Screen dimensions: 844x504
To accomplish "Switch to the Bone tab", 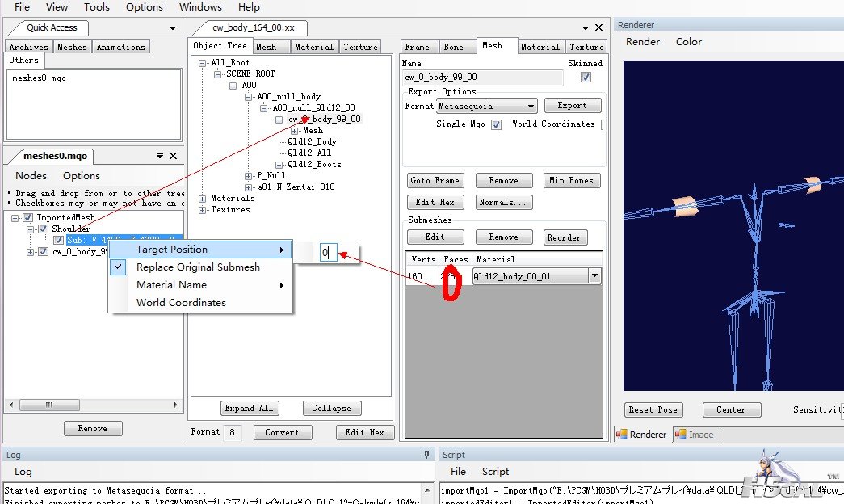I will click(454, 47).
